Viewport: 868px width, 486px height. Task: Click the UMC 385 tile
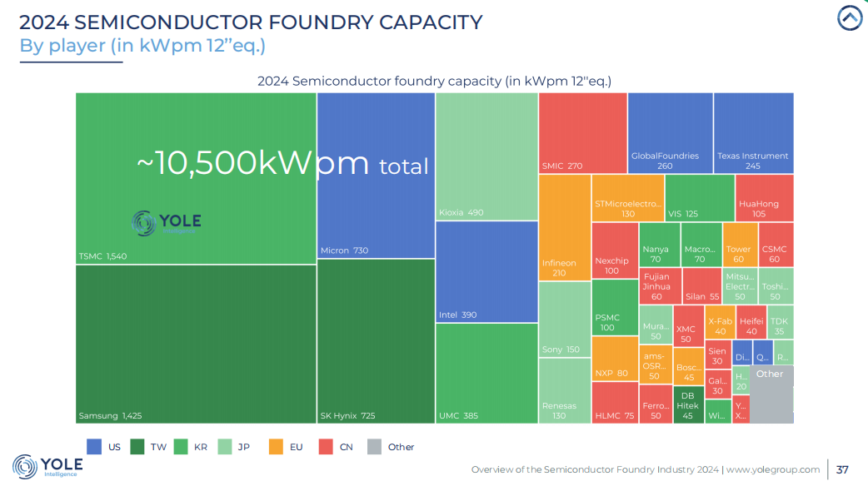(x=486, y=374)
